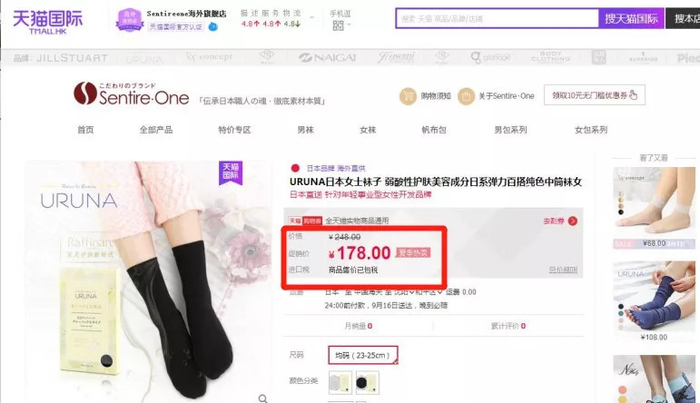Viewport: 700px width, 403px height.
Task: Click the 搜天猫国际 search button
Action: [631, 19]
